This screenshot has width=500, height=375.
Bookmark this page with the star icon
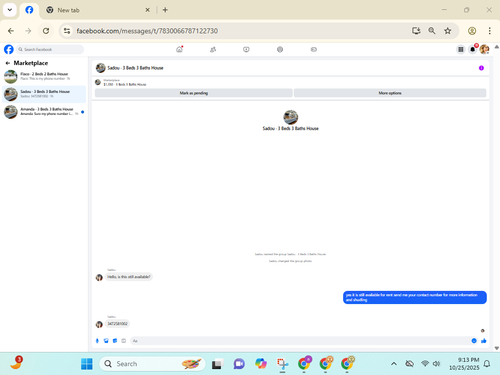click(448, 31)
